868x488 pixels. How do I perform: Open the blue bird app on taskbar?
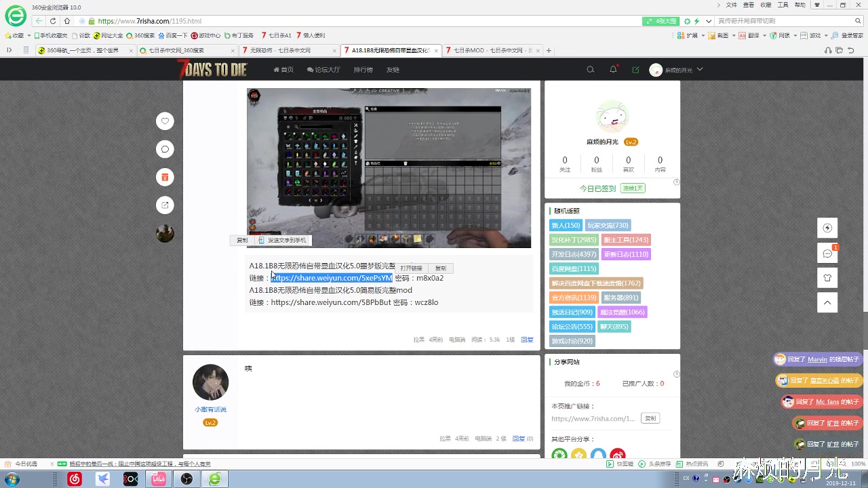102,479
